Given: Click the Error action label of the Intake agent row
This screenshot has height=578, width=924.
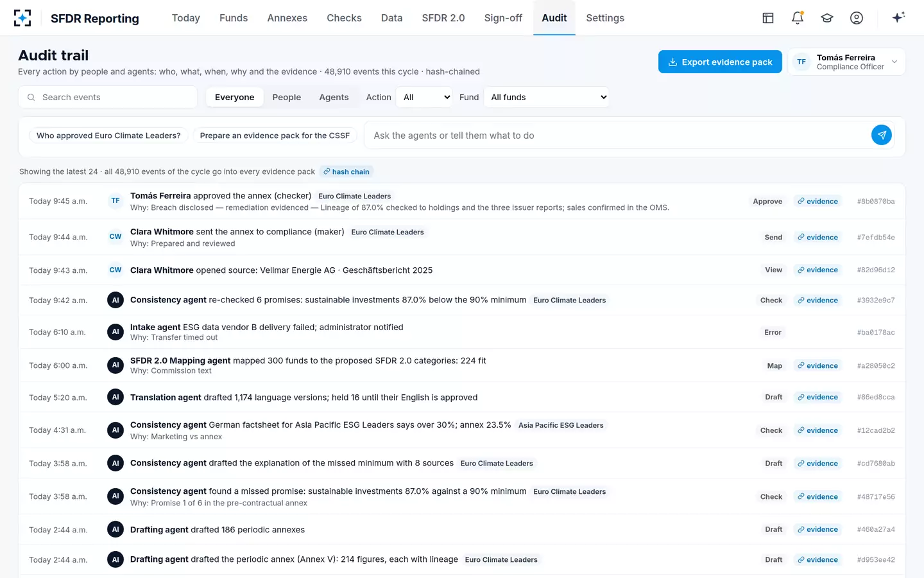Looking at the screenshot, I should point(773,333).
